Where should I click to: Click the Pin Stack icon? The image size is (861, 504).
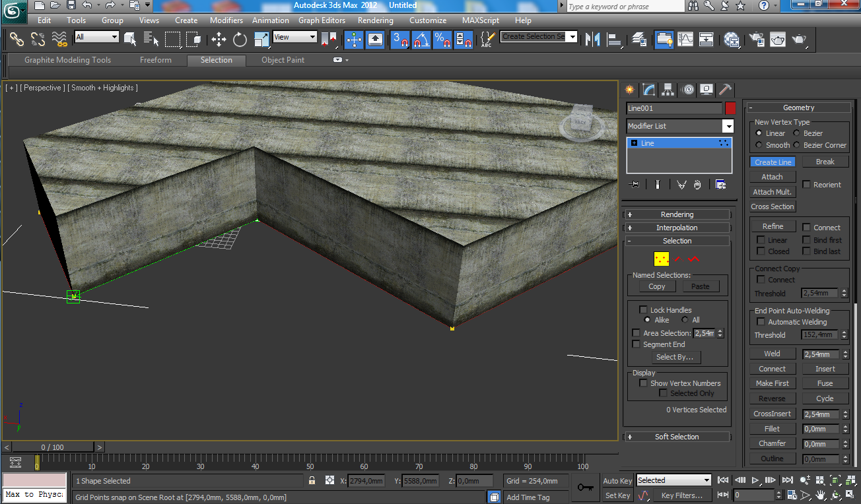point(635,185)
